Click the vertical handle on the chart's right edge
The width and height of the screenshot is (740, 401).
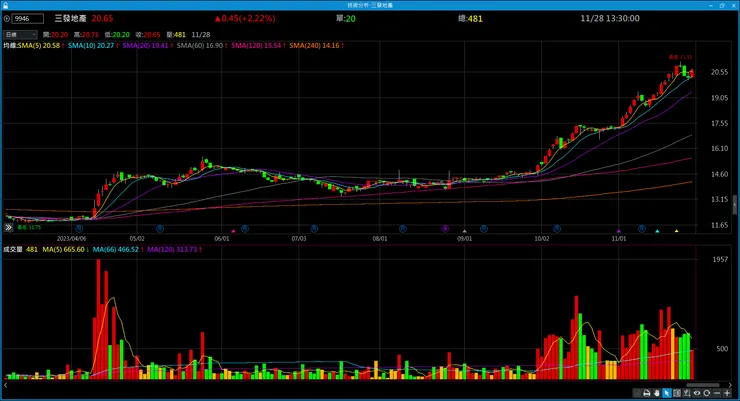(x=734, y=206)
